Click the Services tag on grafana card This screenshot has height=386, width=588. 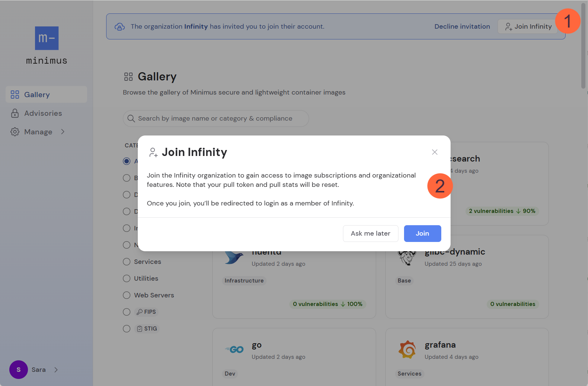click(x=410, y=374)
